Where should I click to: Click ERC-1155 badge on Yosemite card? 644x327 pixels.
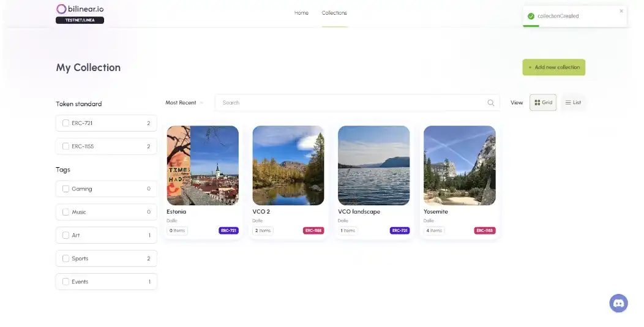click(485, 230)
